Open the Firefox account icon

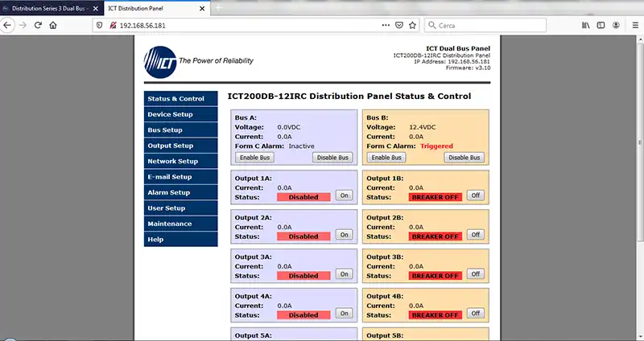point(616,25)
